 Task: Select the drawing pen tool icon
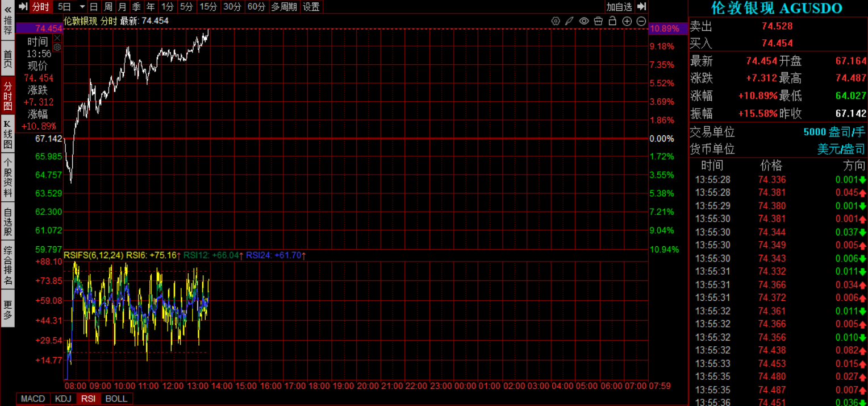click(569, 21)
